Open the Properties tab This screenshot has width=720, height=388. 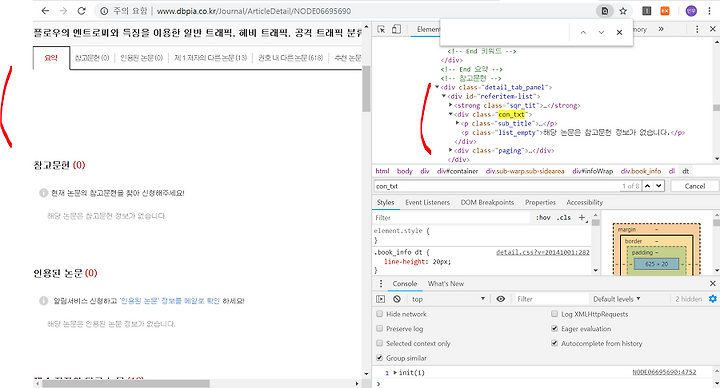coord(540,202)
